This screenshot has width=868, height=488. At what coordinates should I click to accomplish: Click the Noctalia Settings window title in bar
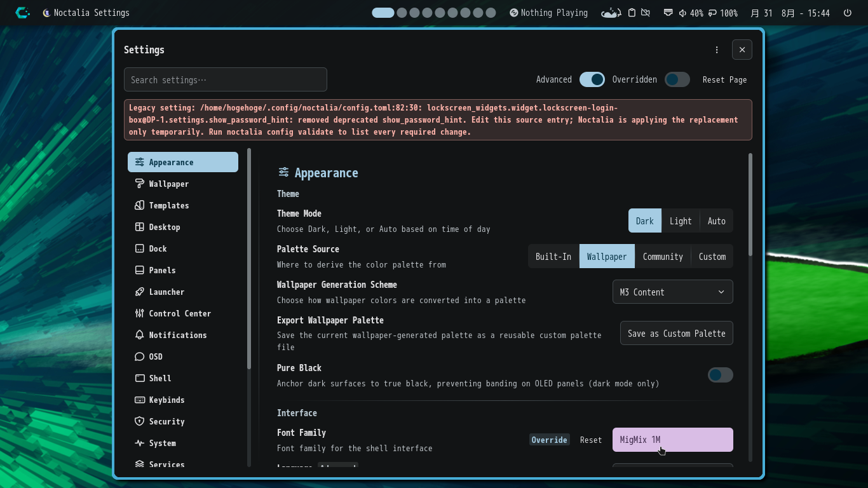tap(86, 13)
